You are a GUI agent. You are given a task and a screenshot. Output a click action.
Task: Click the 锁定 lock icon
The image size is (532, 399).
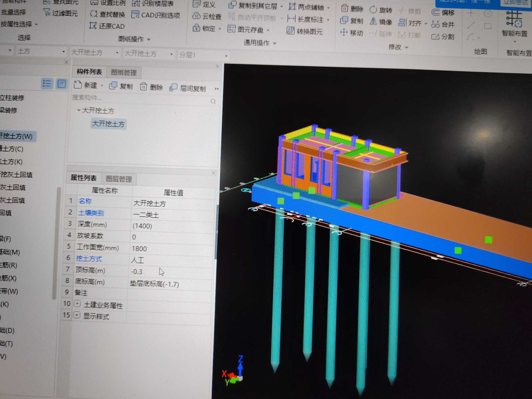click(196, 28)
